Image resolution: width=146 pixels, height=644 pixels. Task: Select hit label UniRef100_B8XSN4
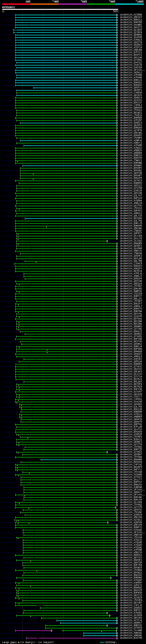(x=131, y=321)
